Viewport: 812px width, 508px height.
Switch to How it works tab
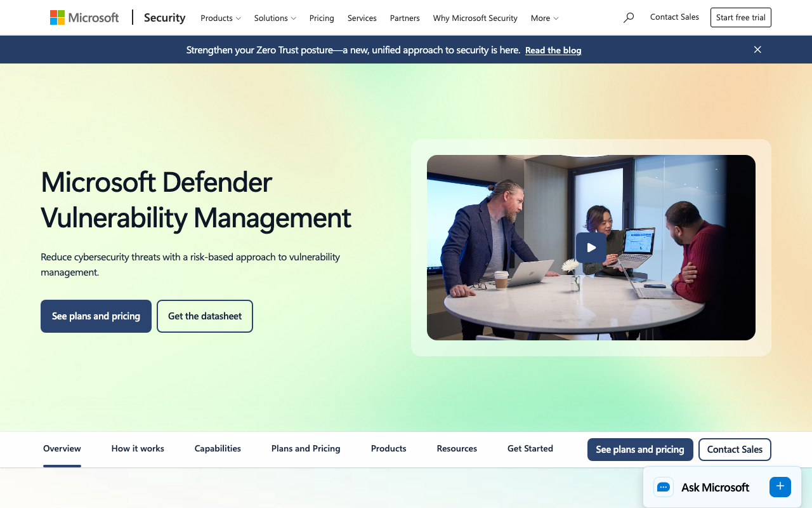tap(138, 448)
